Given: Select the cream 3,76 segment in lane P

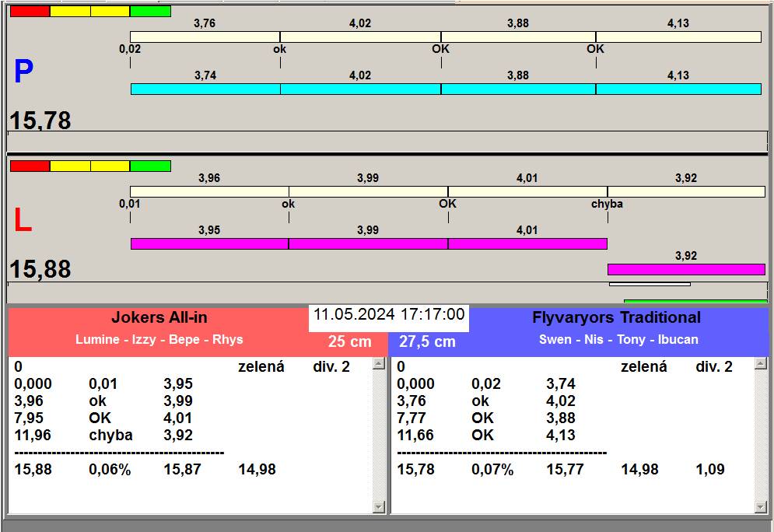Looking at the screenshot, I should click(x=205, y=37).
